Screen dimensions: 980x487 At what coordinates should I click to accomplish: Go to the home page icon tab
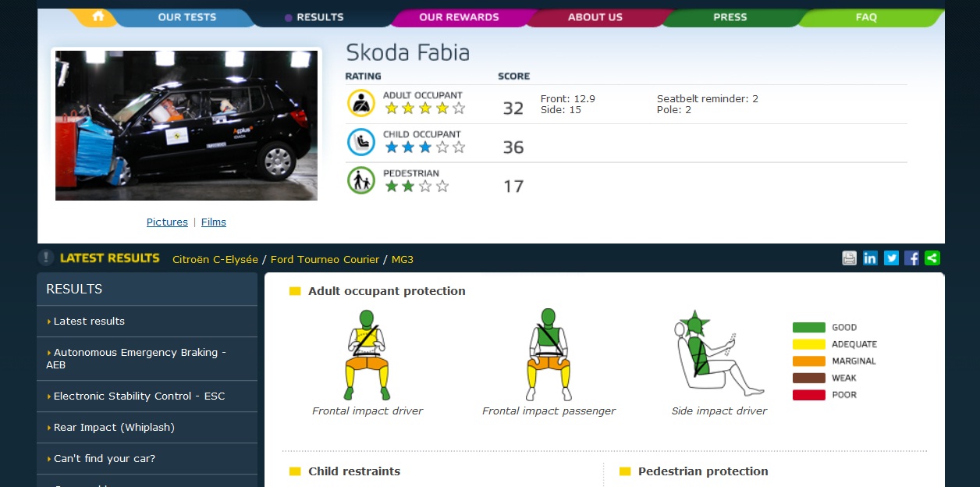tap(97, 16)
